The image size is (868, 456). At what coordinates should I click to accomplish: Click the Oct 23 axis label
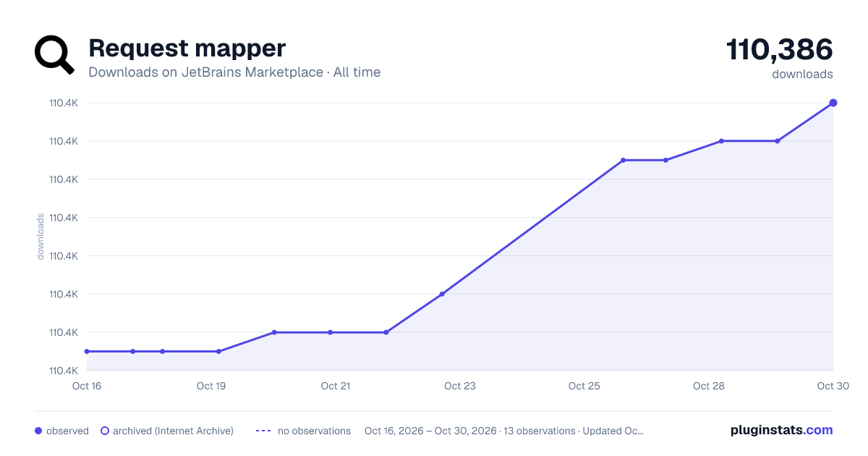tap(460, 386)
